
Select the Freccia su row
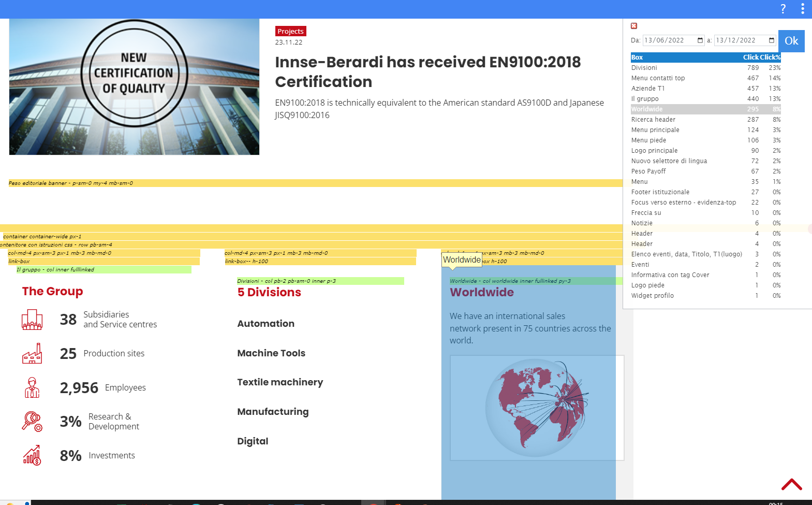(706, 213)
